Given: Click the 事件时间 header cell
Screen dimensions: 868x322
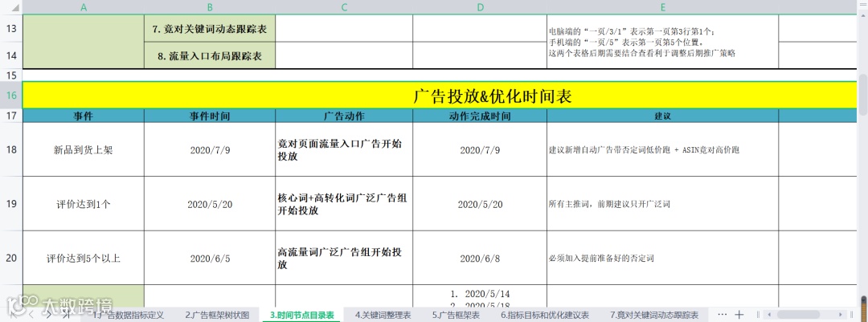Looking at the screenshot, I should pyautogui.click(x=210, y=116).
